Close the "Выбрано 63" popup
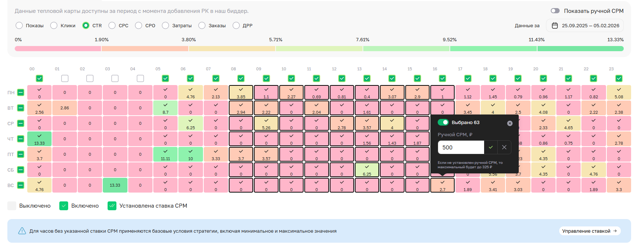 tap(510, 123)
